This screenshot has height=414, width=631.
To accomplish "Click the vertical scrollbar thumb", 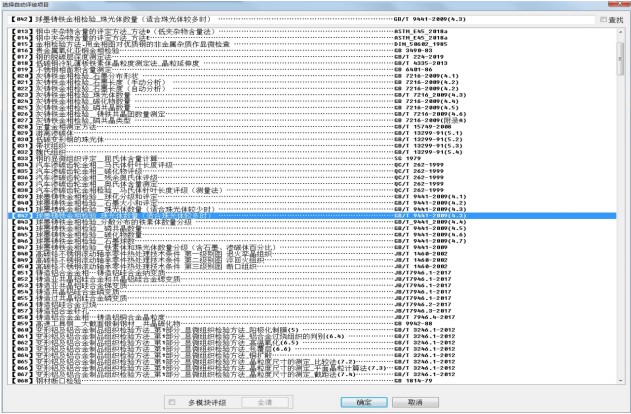I will pos(620,59).
